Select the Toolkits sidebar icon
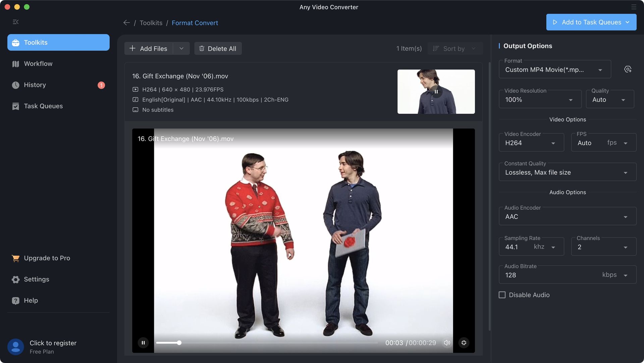This screenshot has height=363, width=644. (x=15, y=42)
